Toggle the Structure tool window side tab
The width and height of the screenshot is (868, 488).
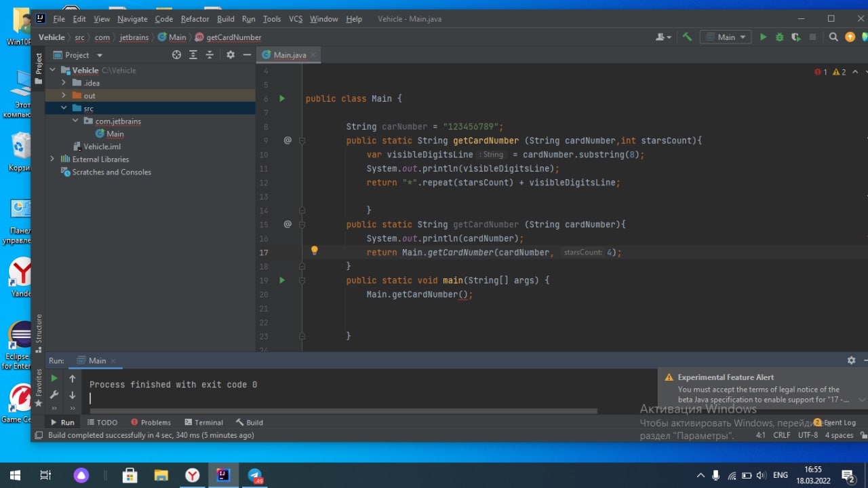(x=39, y=333)
